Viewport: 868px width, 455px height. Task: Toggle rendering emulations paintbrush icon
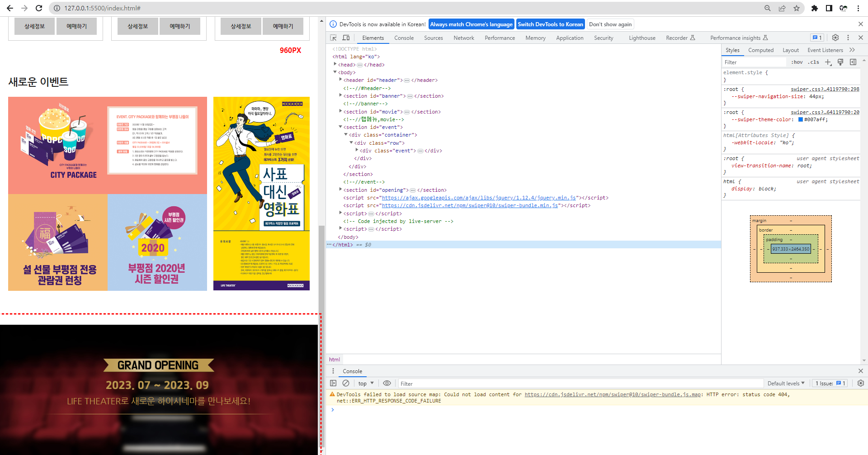click(840, 62)
